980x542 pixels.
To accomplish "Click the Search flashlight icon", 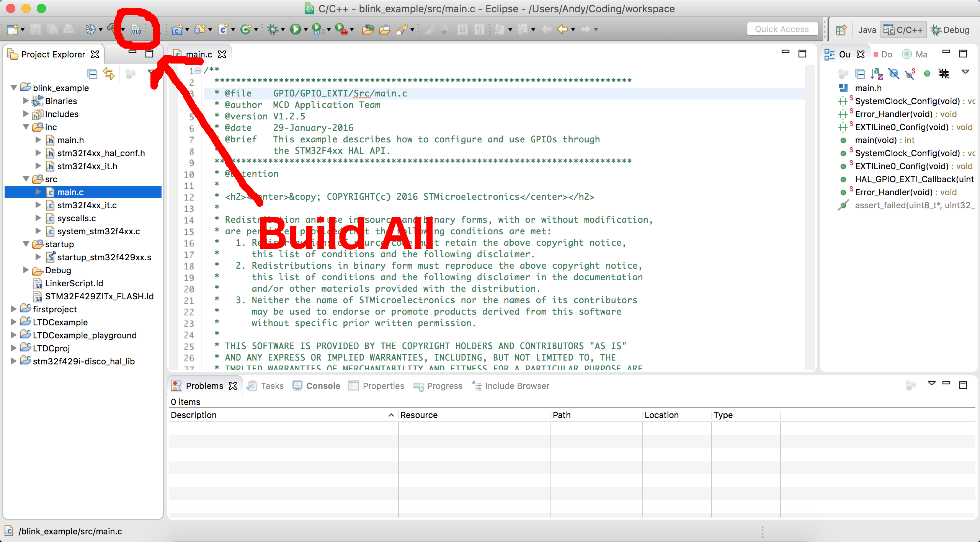I will click(x=402, y=29).
